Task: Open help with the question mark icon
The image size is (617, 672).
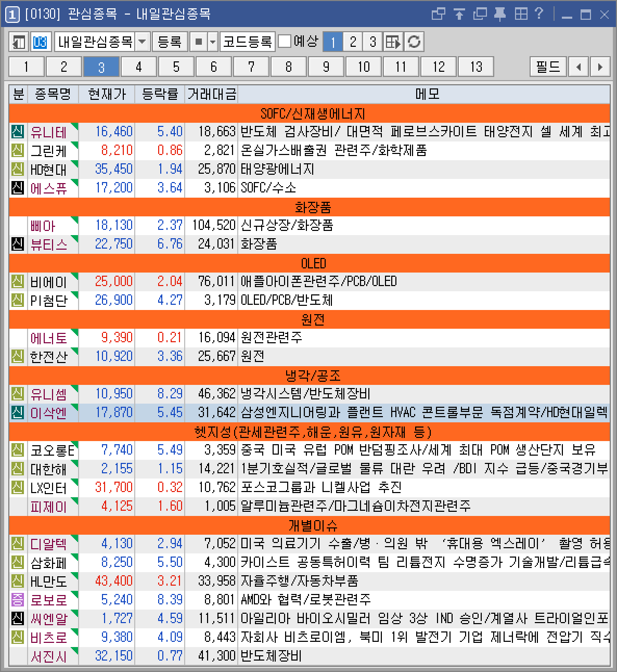Action: [x=539, y=14]
